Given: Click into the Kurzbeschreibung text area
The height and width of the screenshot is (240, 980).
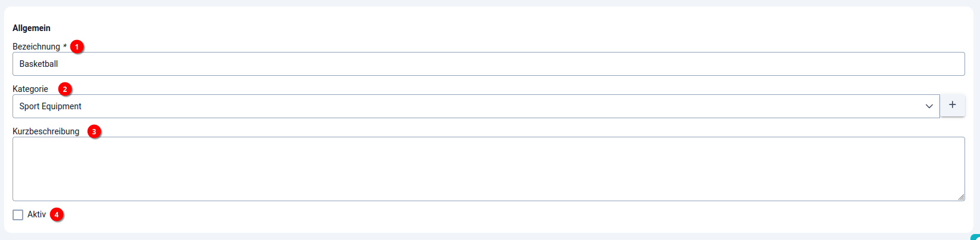Looking at the screenshot, I should tap(488, 169).
